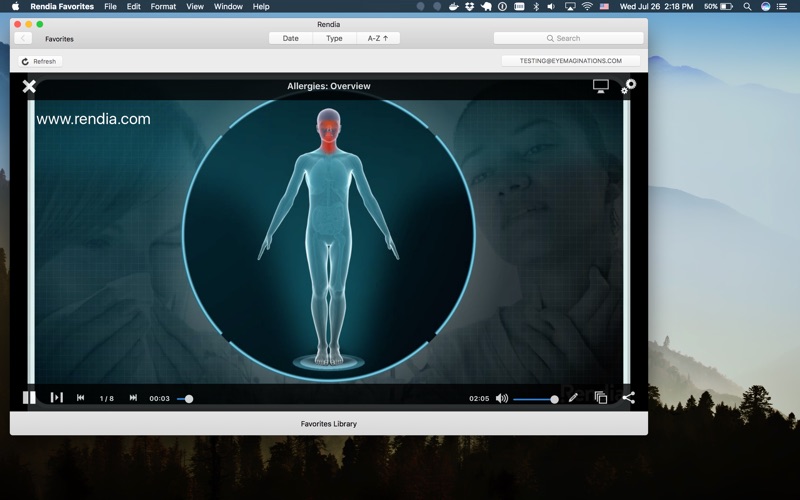Image resolution: width=800 pixels, height=500 pixels.
Task: Open Notification Center icon
Action: [x=782, y=7]
